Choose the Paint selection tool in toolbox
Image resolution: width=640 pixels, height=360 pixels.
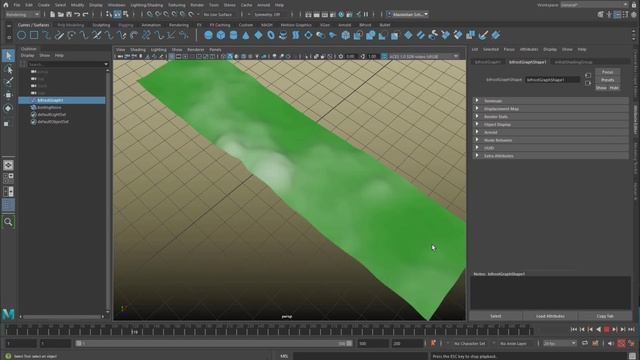tap(9, 82)
